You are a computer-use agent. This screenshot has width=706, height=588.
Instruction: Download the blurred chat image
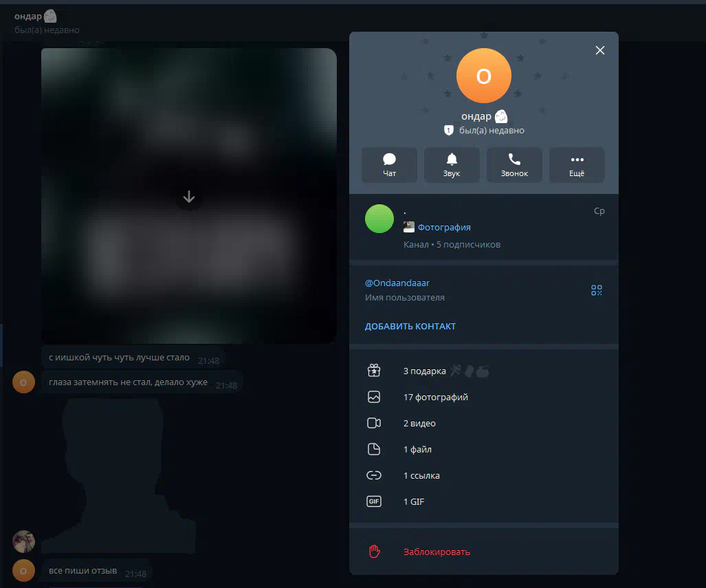[189, 197]
